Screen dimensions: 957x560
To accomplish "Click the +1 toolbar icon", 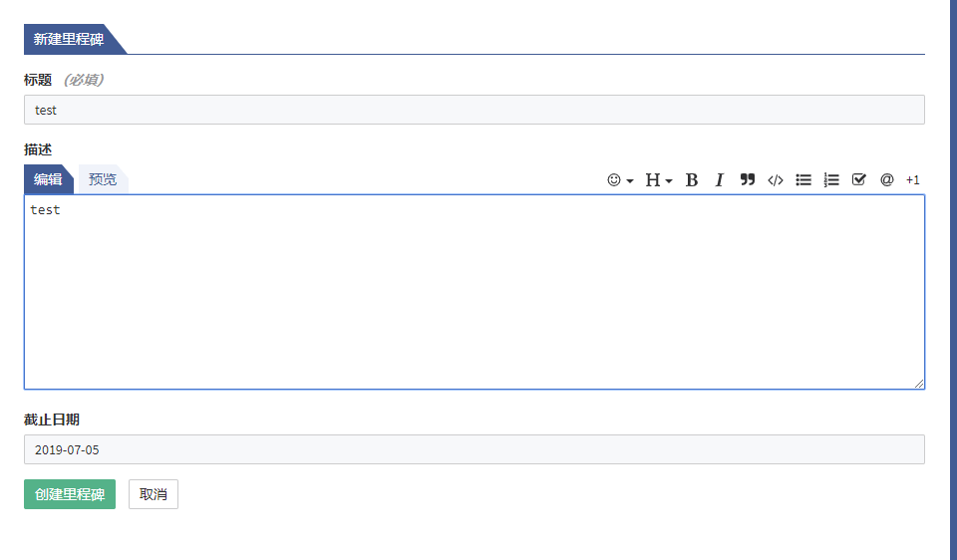I will pyautogui.click(x=913, y=180).
